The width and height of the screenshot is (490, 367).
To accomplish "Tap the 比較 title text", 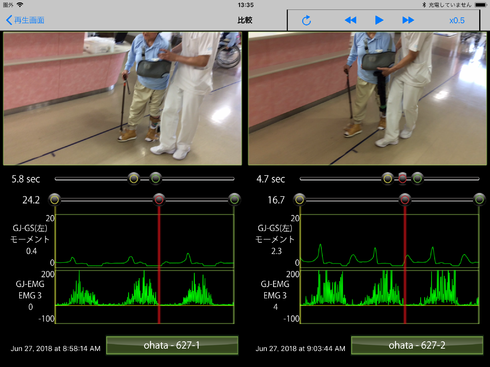I will 245,20.
